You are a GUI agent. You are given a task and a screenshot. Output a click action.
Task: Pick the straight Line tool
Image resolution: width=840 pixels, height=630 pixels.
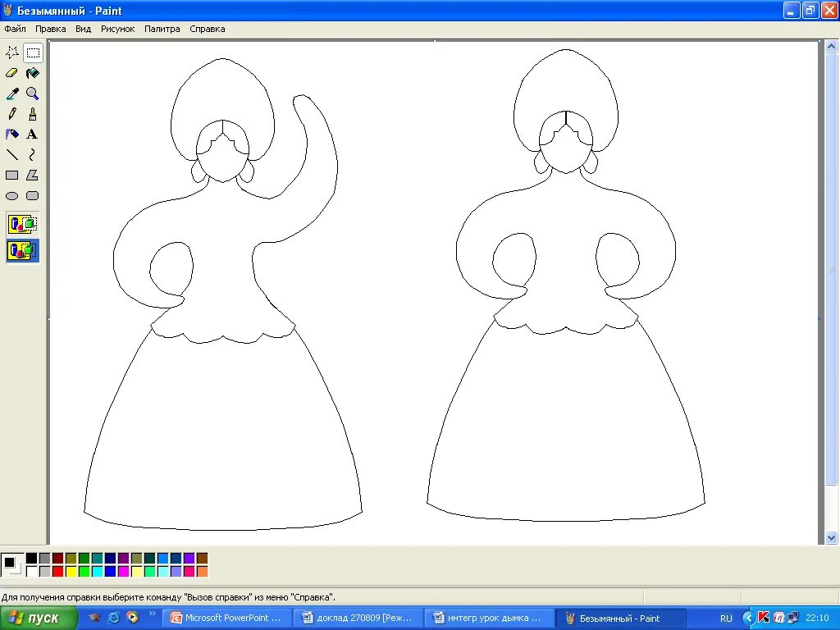click(12, 155)
